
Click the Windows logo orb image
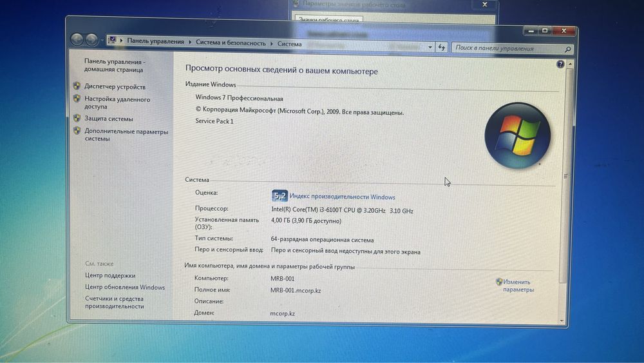pyautogui.click(x=518, y=135)
